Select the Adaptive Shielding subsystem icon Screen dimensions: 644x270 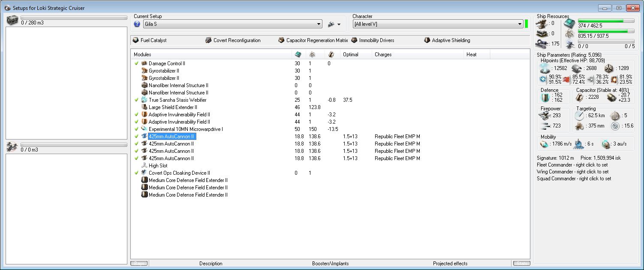(427, 40)
